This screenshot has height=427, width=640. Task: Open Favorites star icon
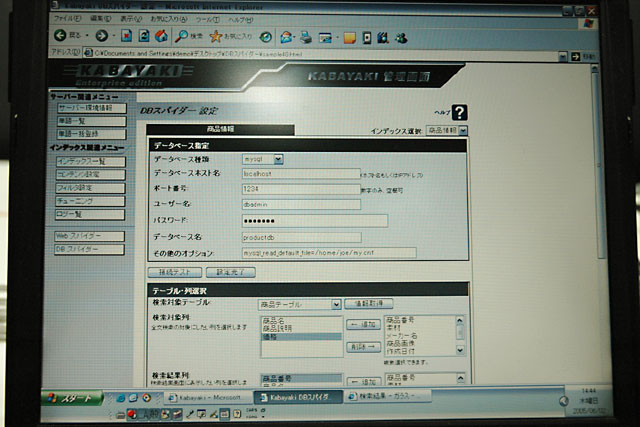(216, 37)
